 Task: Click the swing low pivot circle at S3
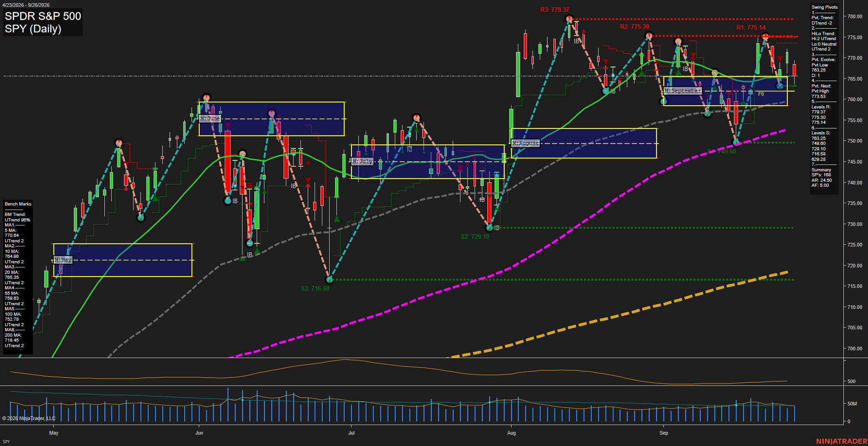[x=330, y=279]
